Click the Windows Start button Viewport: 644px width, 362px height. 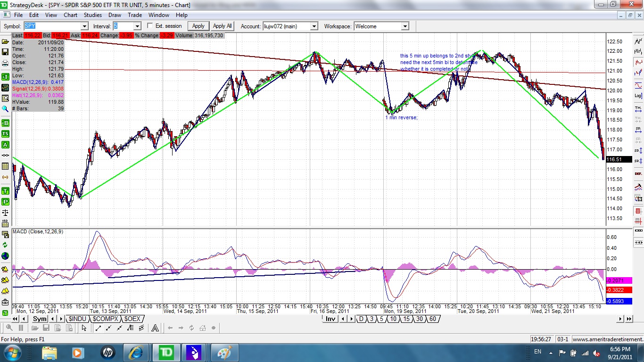point(12,352)
